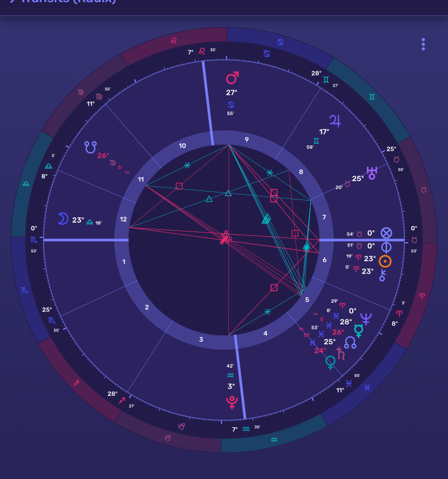Click the Gemini sign on outer ring
448x479 pixels.
[x=372, y=97]
